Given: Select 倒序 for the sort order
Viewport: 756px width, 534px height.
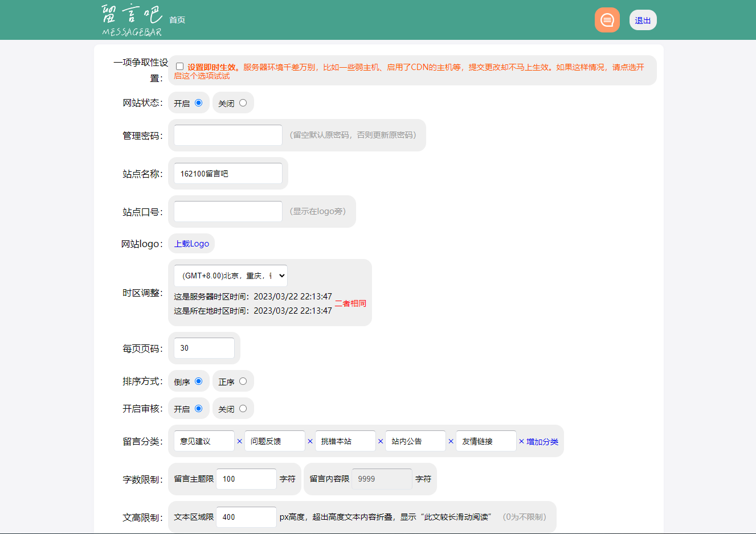Looking at the screenshot, I should (x=198, y=381).
